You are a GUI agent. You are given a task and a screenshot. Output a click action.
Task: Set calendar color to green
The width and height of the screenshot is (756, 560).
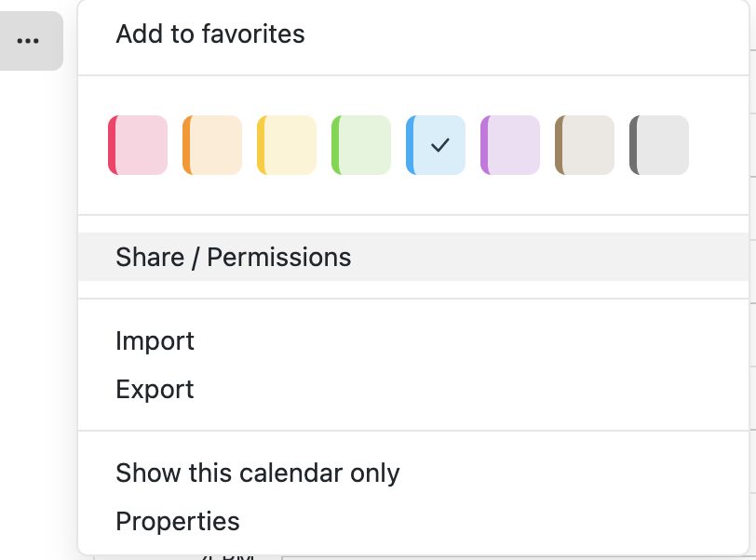click(362, 145)
